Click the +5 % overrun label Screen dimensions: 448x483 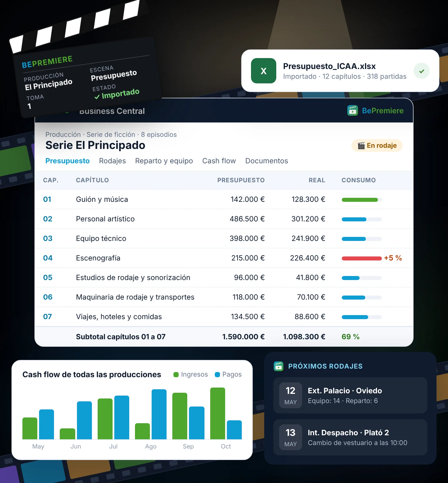click(393, 258)
